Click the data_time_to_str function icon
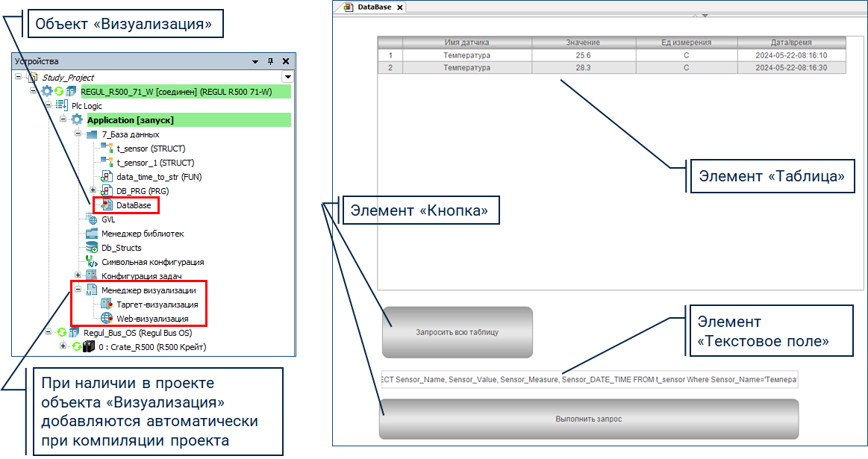Screen dimensions: 868x459 pyautogui.click(x=107, y=177)
